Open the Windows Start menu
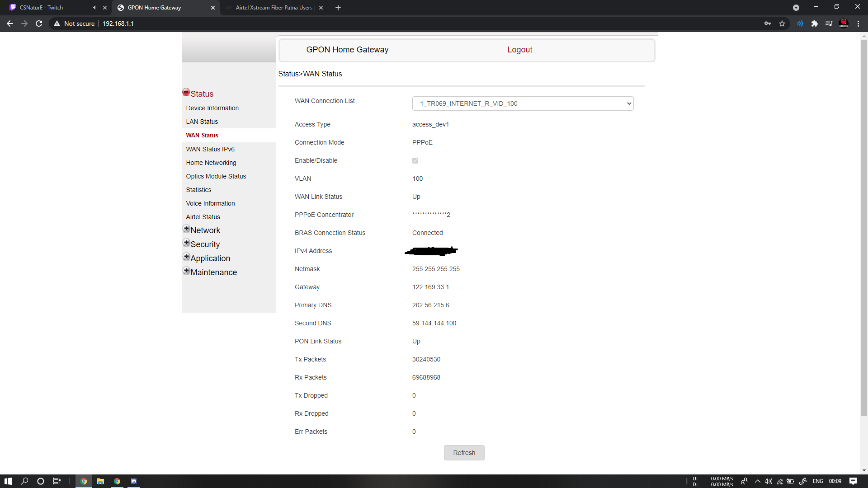The image size is (868, 488). (x=8, y=481)
